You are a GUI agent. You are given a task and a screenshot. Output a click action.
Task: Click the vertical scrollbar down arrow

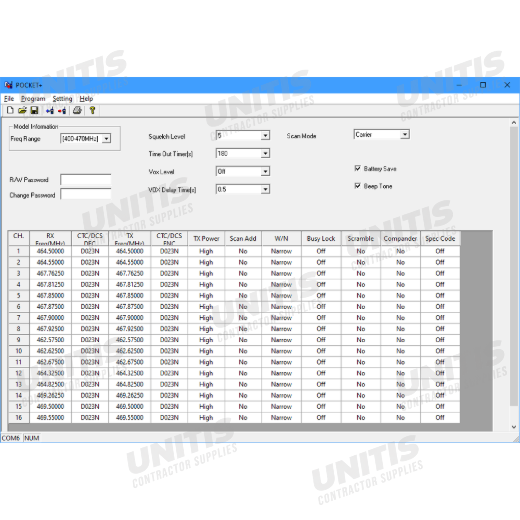(x=514, y=427)
